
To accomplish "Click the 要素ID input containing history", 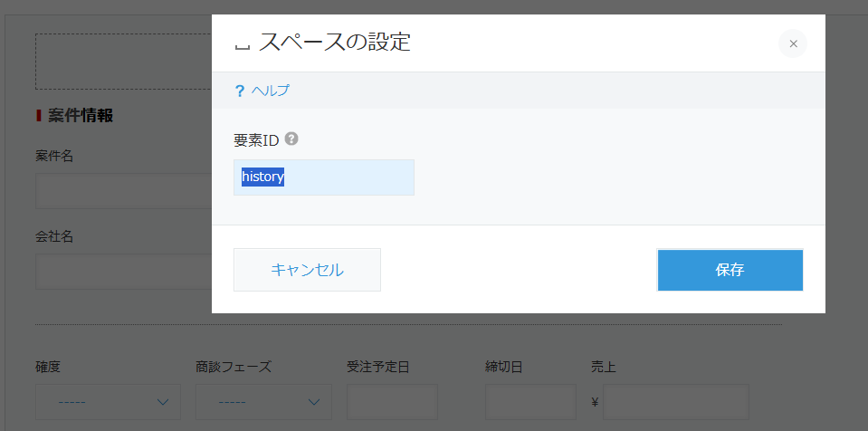I will click(324, 177).
